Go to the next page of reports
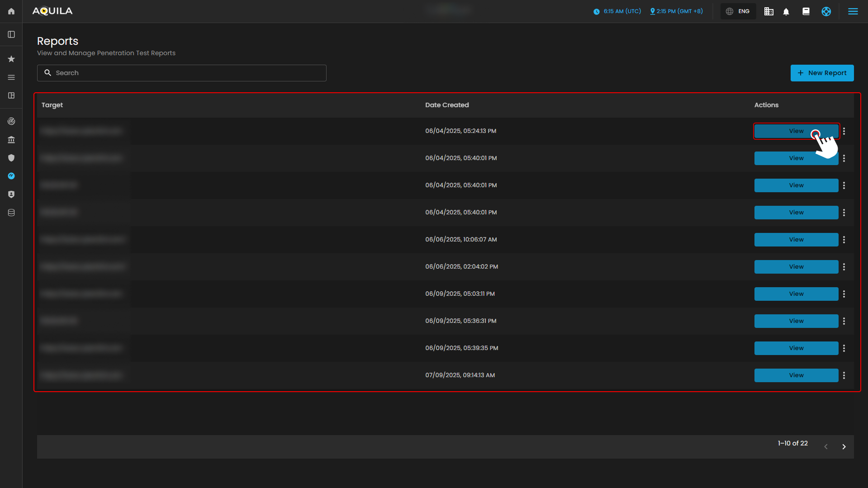This screenshot has height=488, width=868. tap(844, 447)
